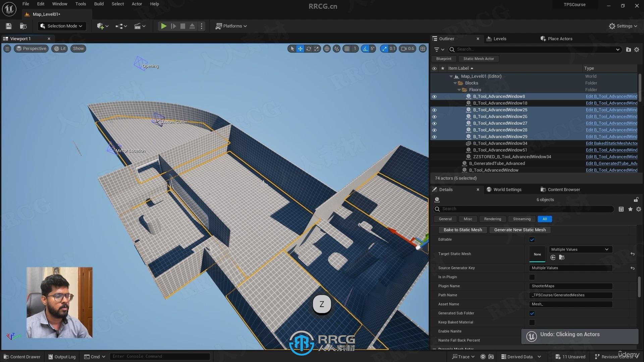
Task: Collapse the Map_Level01 (Editor) tree node
Action: [451, 76]
